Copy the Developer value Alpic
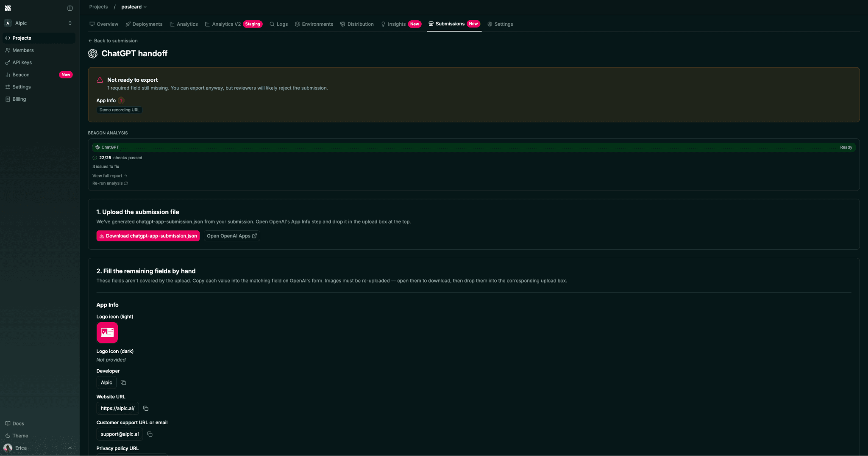Viewport: 868px width, 456px height. pyautogui.click(x=123, y=383)
